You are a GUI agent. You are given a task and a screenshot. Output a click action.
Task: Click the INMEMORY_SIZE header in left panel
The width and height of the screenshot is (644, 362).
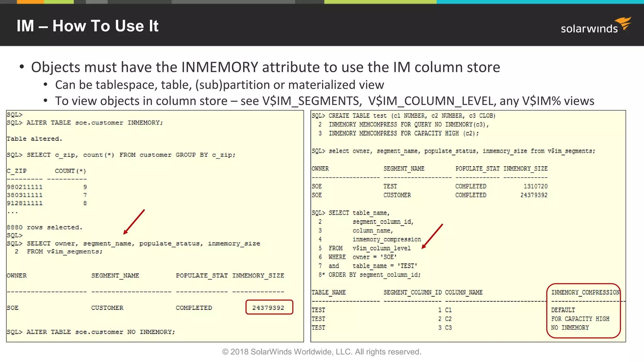click(258, 276)
